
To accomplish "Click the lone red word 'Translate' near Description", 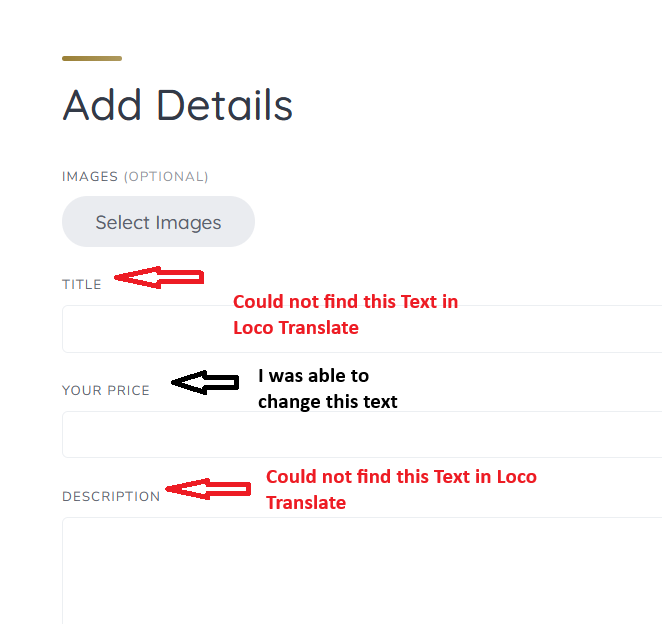I will (x=306, y=503).
